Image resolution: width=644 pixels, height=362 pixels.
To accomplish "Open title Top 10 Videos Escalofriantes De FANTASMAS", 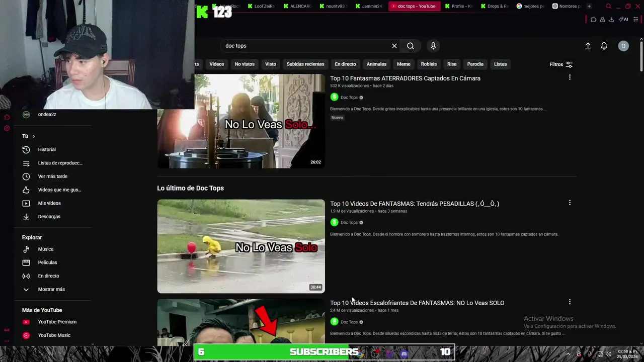I will 417,303.
